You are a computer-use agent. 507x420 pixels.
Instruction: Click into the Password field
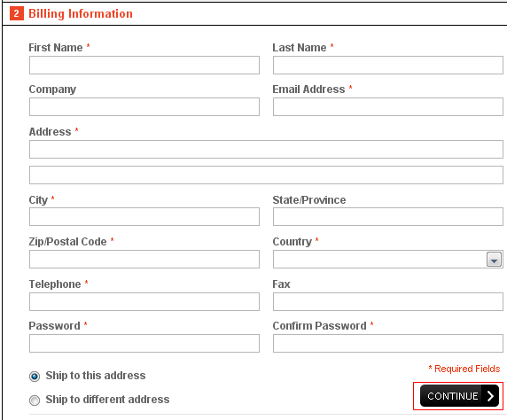pyautogui.click(x=144, y=344)
